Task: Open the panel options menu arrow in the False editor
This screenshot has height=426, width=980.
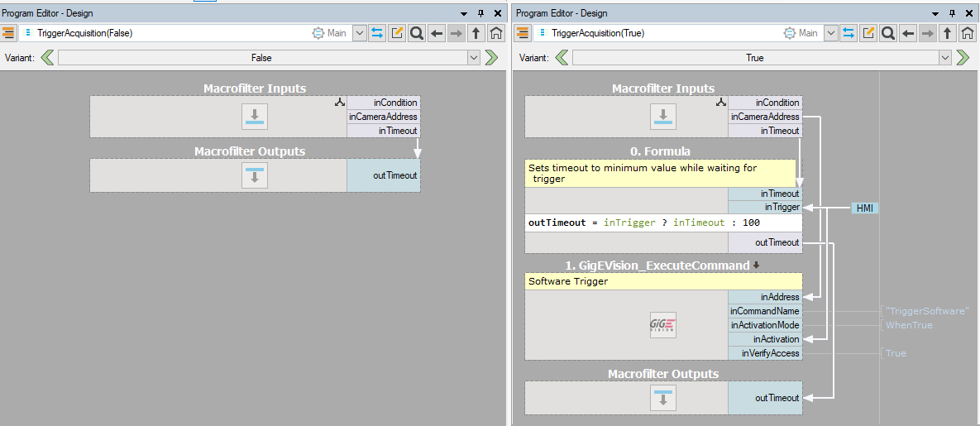Action: coord(464,13)
